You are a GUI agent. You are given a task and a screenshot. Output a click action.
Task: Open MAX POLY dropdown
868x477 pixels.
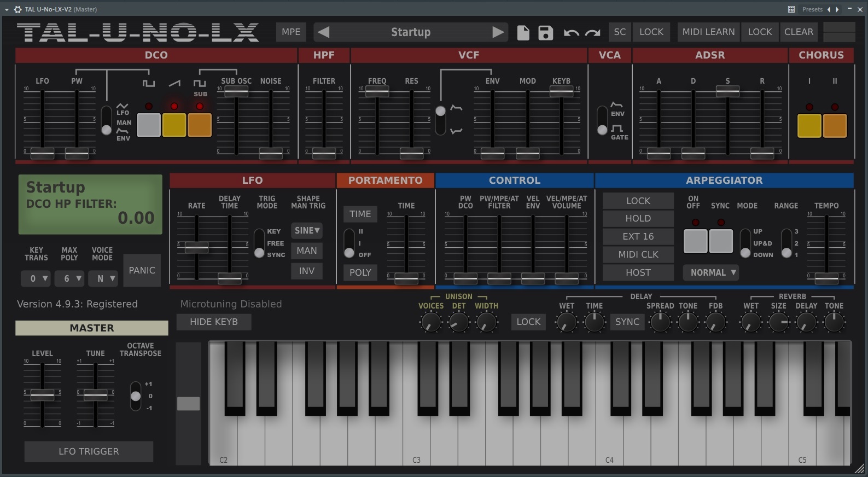point(69,278)
